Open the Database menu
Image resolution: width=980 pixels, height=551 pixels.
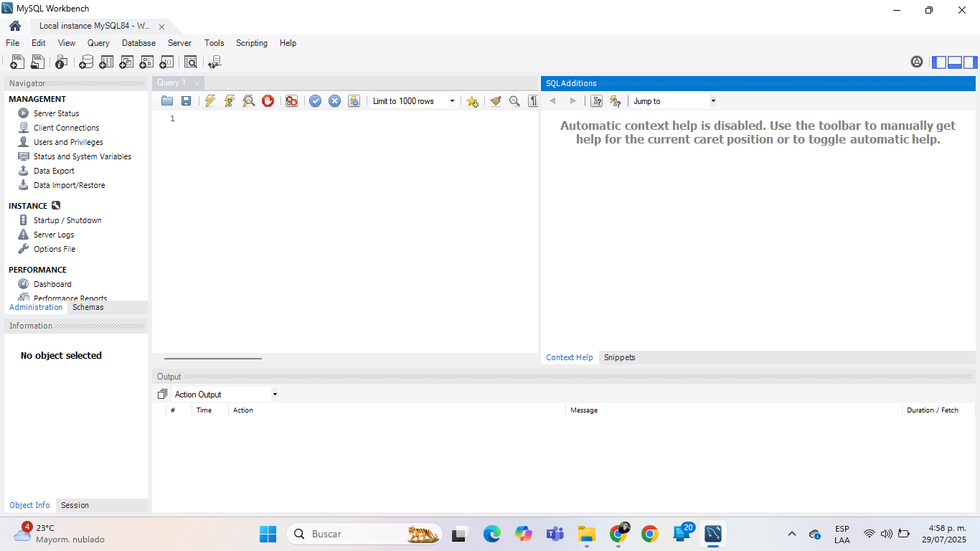138,43
